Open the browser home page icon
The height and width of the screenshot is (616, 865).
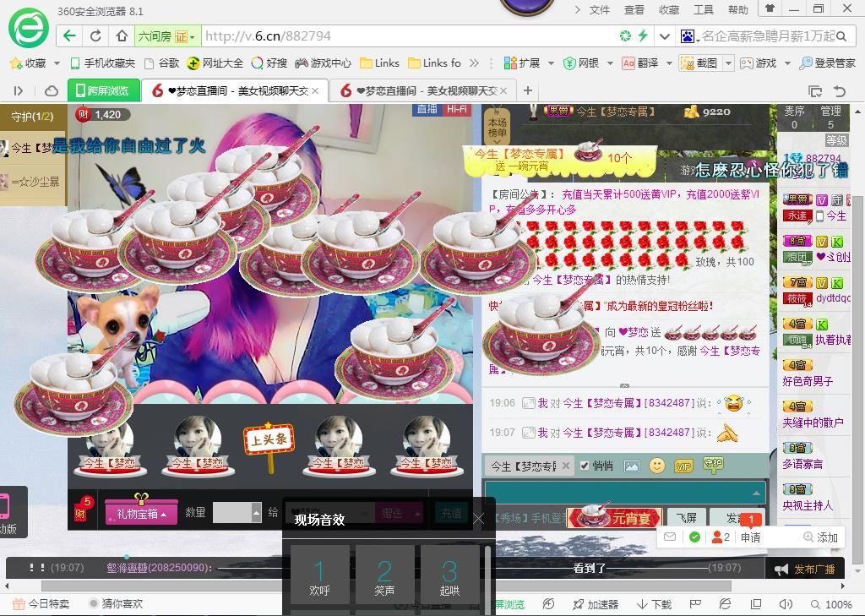point(122,36)
